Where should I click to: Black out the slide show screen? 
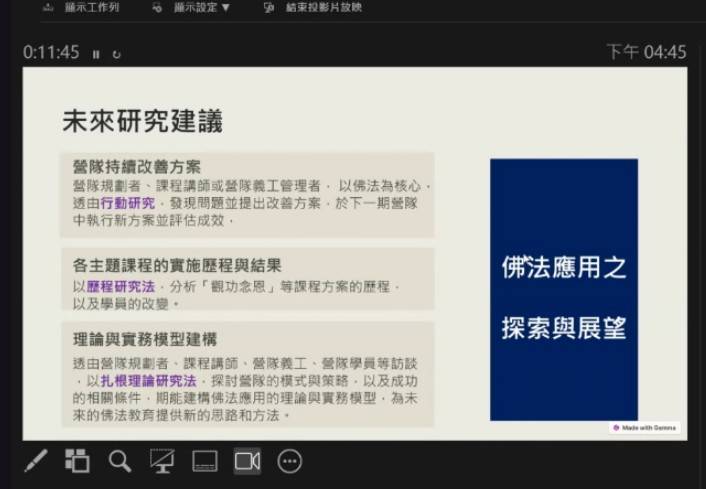(162, 460)
